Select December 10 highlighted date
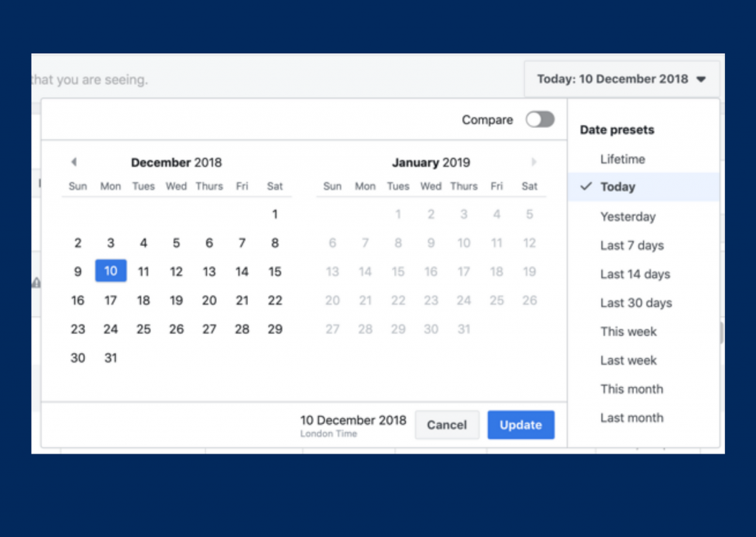 click(111, 271)
